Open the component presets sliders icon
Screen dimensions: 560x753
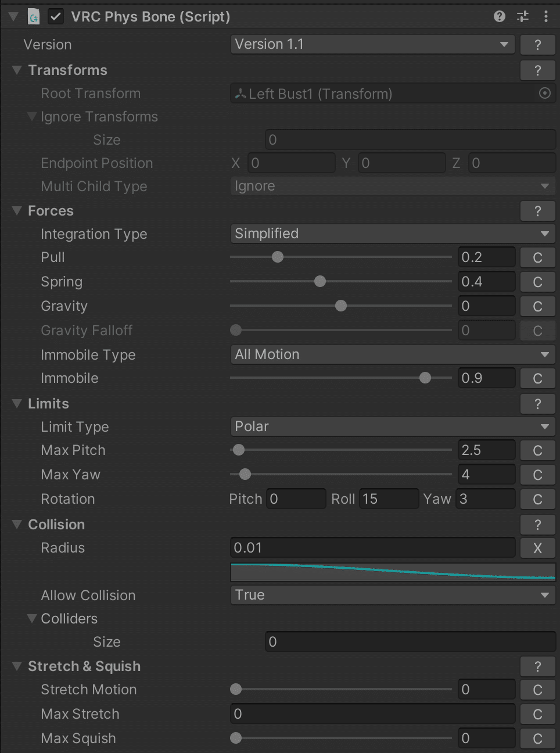[523, 16]
